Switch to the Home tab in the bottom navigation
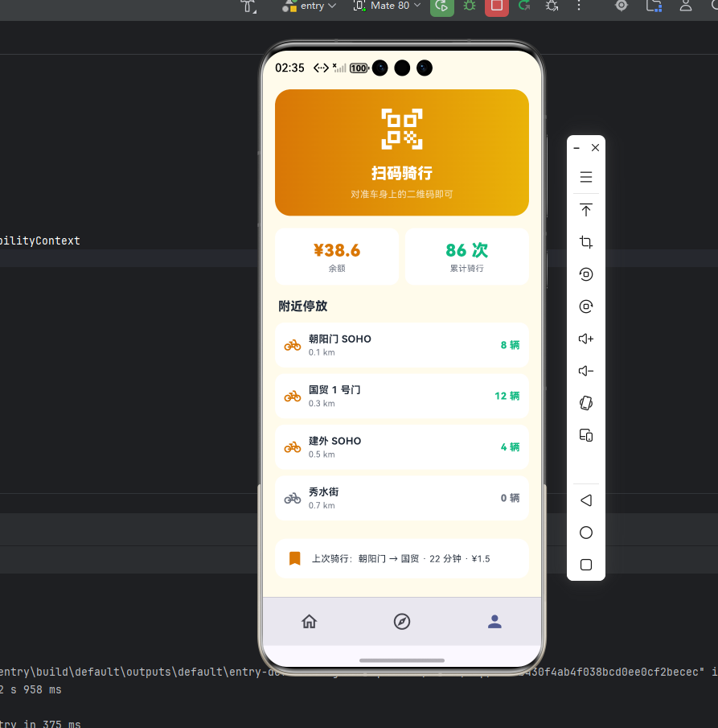The height and width of the screenshot is (728, 718). [309, 621]
